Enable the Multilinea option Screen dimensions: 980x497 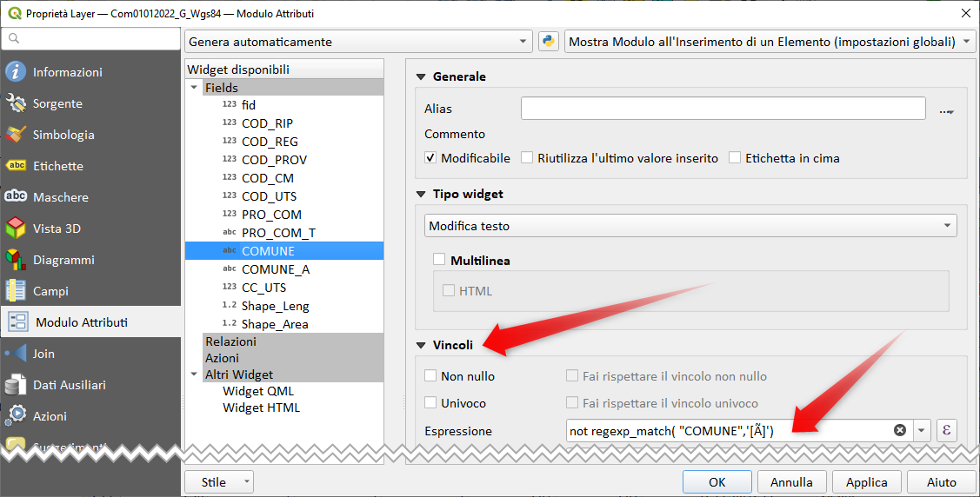tap(439, 260)
